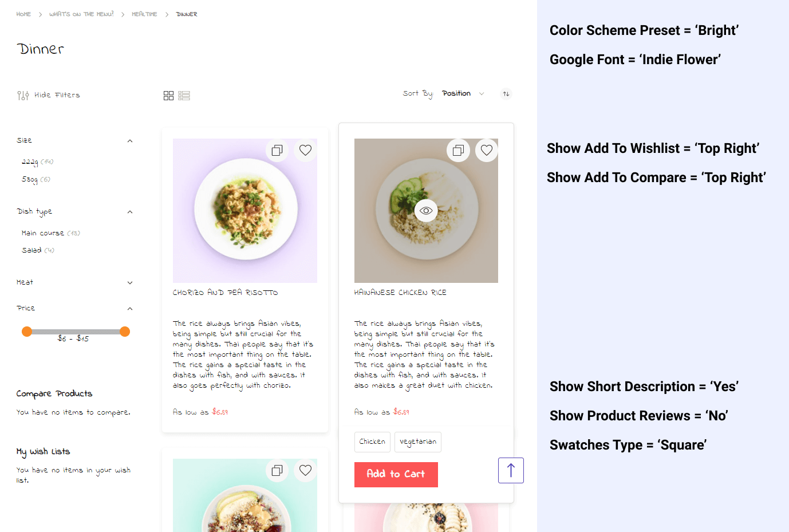Open the Sort By Position dropdown
The image size is (789, 532).
click(x=463, y=94)
